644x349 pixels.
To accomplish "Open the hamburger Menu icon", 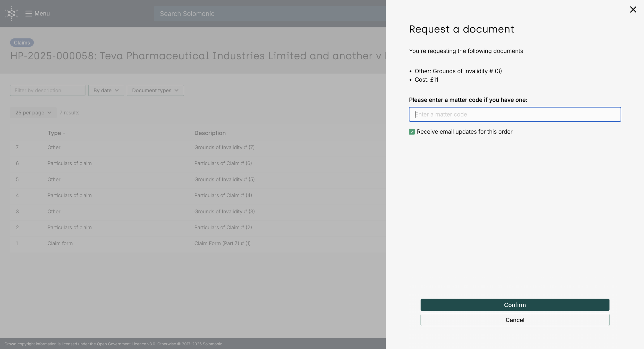I will 28,13.
